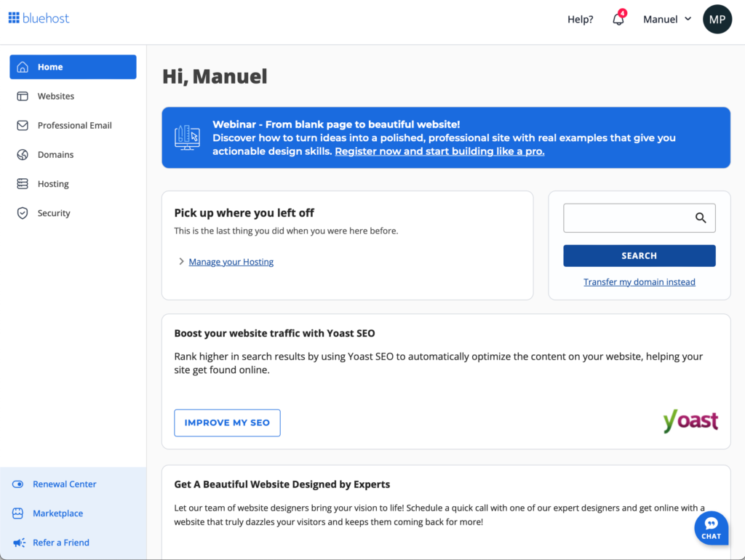
Task: Click the Domains globe icon
Action: click(x=24, y=154)
